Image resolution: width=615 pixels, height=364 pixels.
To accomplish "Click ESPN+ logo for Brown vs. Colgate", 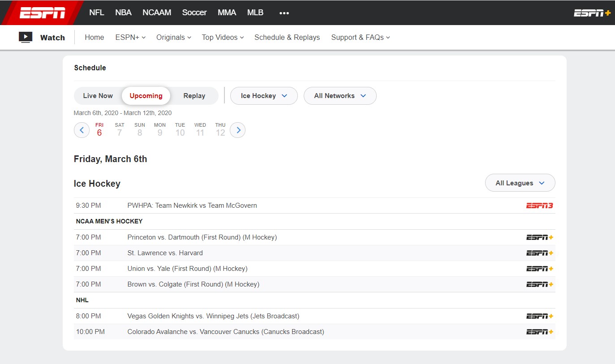I will click(540, 284).
